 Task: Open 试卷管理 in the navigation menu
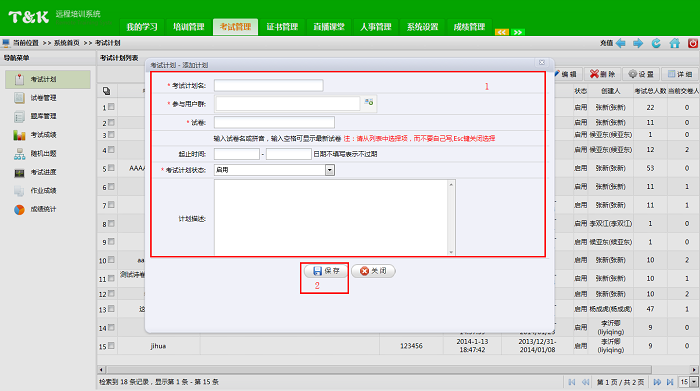pos(43,98)
